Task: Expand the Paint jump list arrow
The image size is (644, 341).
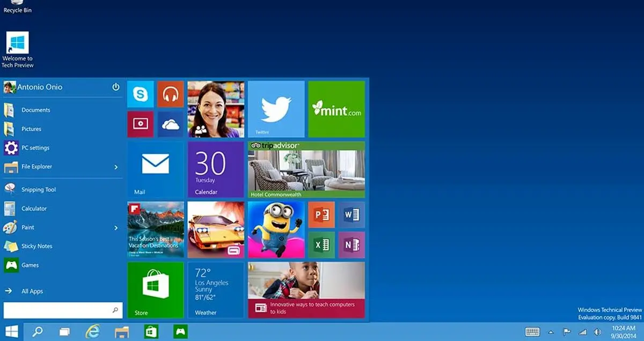Action: pos(116,228)
